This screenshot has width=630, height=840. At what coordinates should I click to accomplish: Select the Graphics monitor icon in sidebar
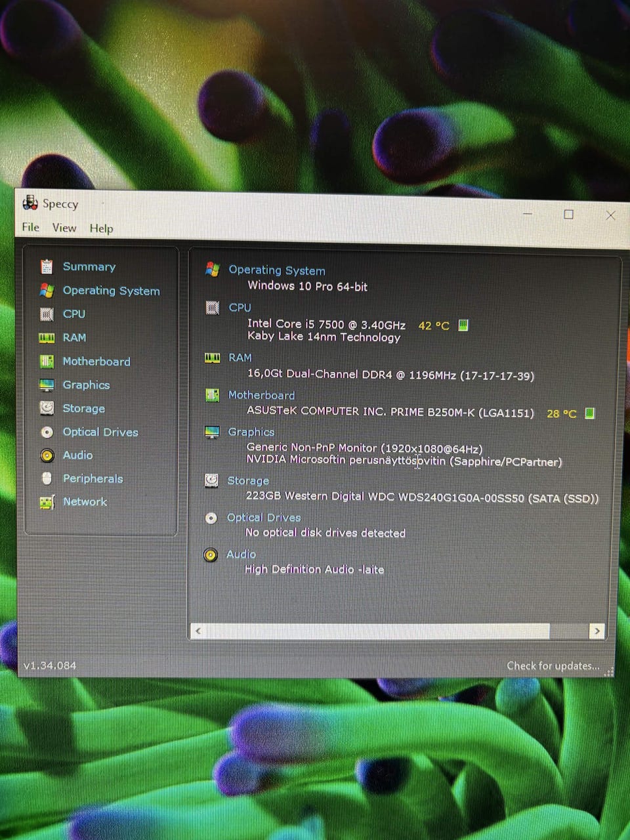pos(47,385)
